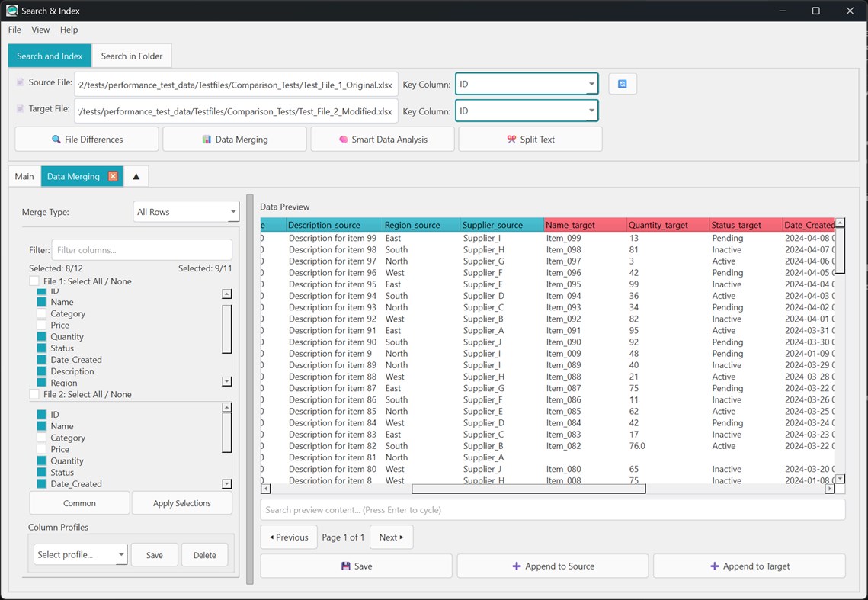
Task: Click the app logo in the title bar
Action: tap(11, 11)
